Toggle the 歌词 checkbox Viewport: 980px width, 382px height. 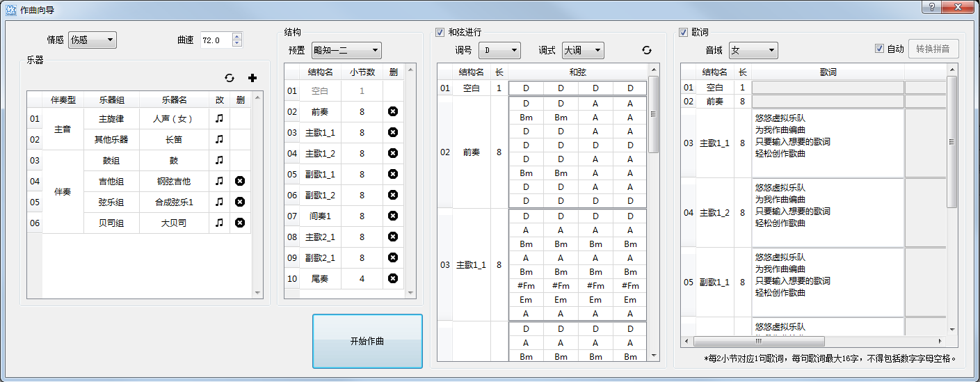[x=683, y=32]
